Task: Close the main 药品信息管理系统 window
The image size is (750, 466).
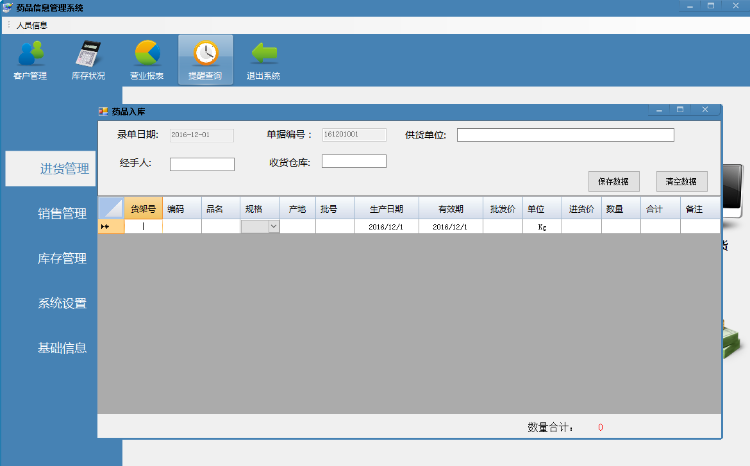Action: point(736,6)
